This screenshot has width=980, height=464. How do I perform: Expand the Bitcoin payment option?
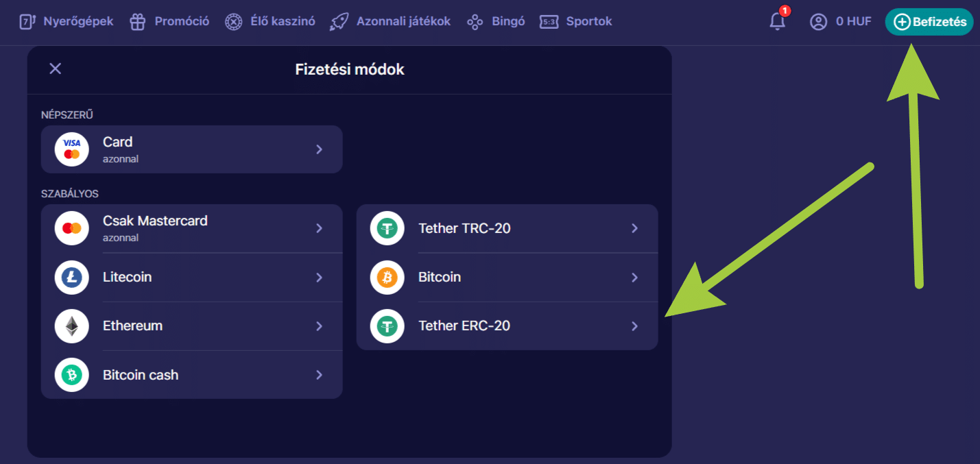pyautogui.click(x=507, y=277)
